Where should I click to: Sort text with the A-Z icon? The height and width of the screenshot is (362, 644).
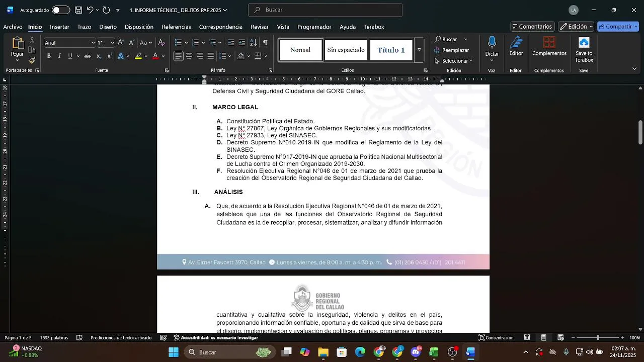click(253, 43)
